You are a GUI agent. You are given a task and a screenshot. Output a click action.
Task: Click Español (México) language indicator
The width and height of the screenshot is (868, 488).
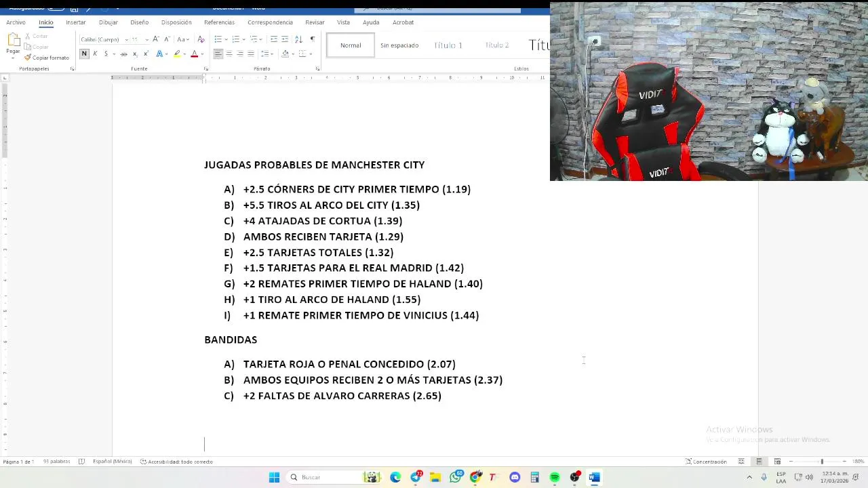[113, 462]
